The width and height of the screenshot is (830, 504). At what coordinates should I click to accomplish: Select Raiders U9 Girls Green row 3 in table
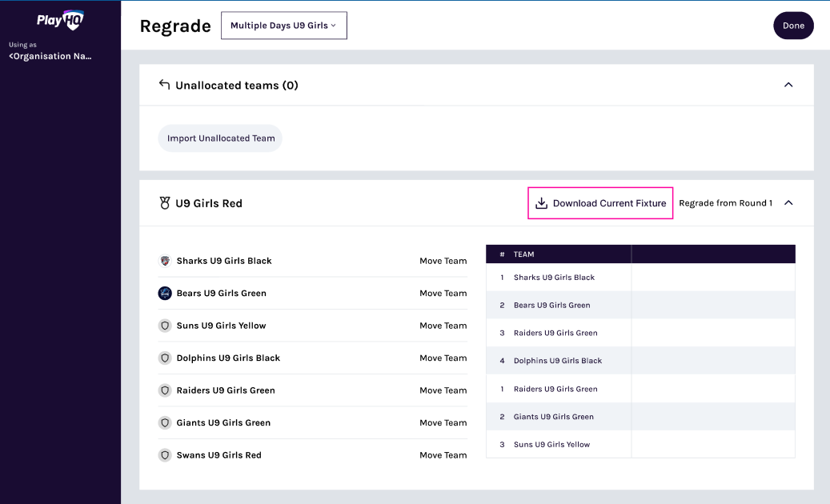(x=555, y=333)
